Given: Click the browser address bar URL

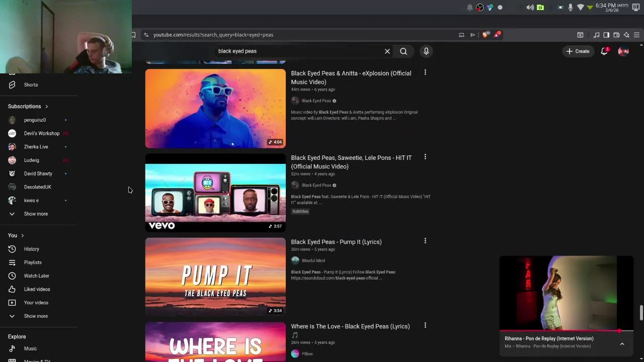Looking at the screenshot, I should pyautogui.click(x=213, y=35).
